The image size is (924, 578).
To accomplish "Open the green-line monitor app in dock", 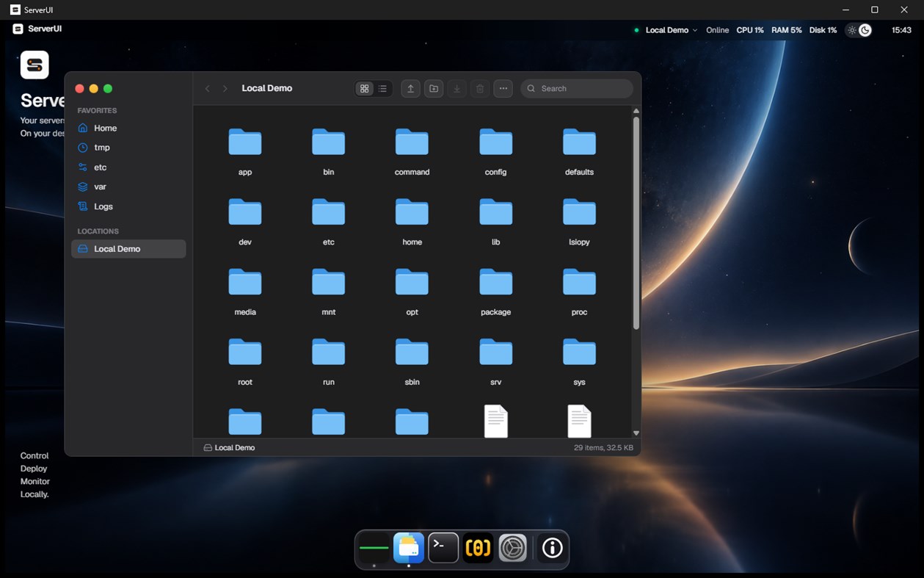I will (374, 548).
